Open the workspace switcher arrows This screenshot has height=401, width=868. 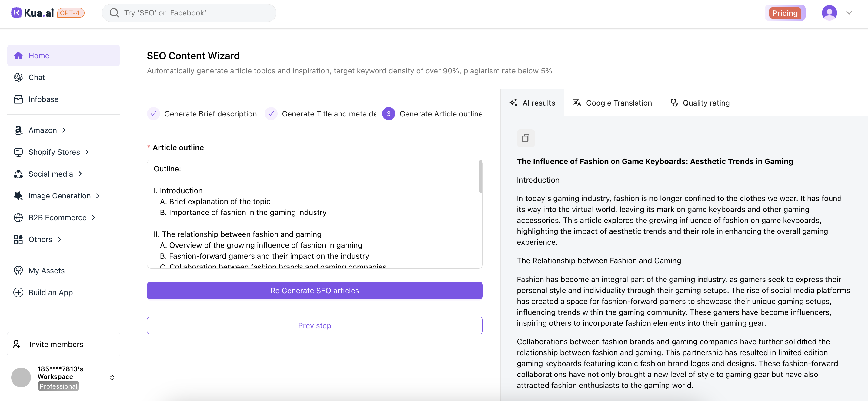(x=112, y=378)
